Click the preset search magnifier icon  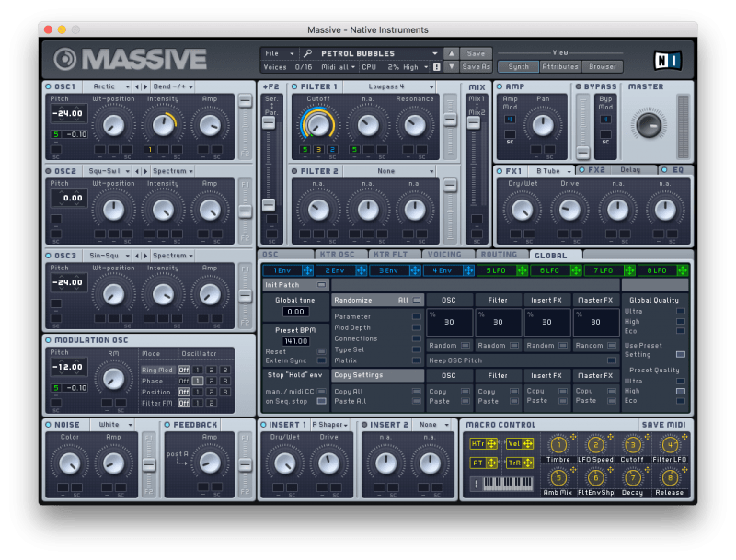click(x=307, y=53)
